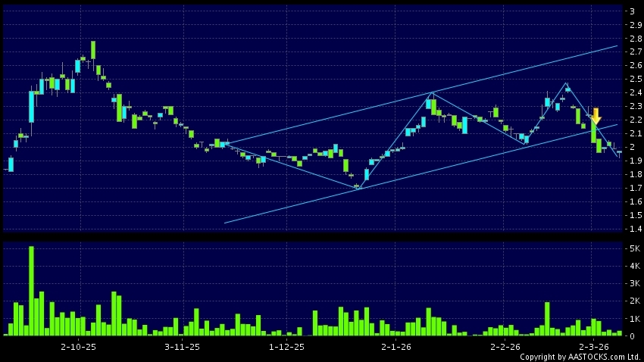This screenshot has width=644, height=362.
Task: Click the 3 price label on axis
Action: 631,11
